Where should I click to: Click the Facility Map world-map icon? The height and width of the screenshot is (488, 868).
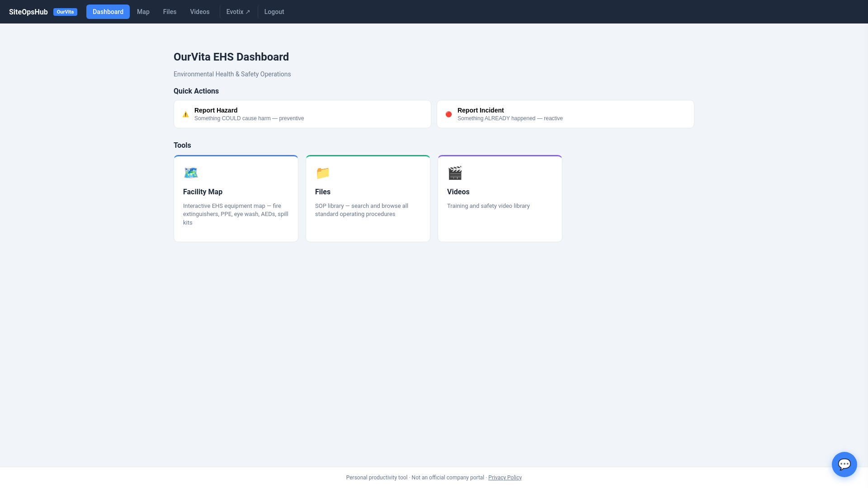click(x=191, y=173)
